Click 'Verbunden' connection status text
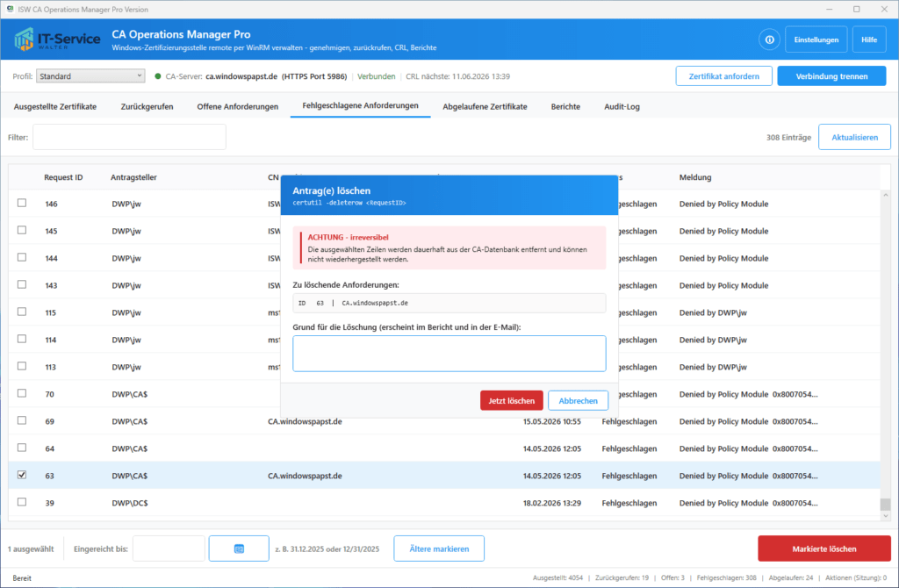 [376, 76]
